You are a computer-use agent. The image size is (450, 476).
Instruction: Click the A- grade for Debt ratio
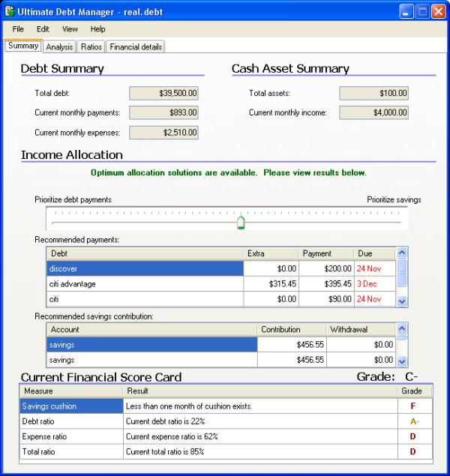pyautogui.click(x=415, y=421)
